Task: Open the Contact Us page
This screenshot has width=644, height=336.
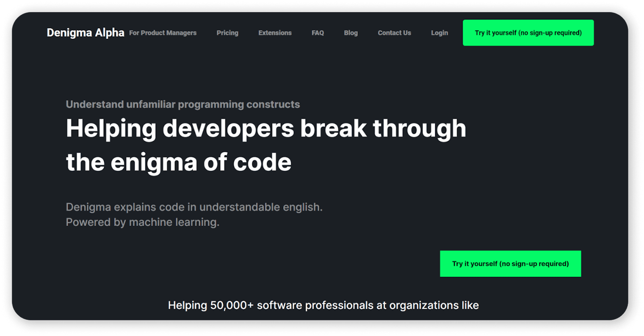Action: (x=394, y=33)
